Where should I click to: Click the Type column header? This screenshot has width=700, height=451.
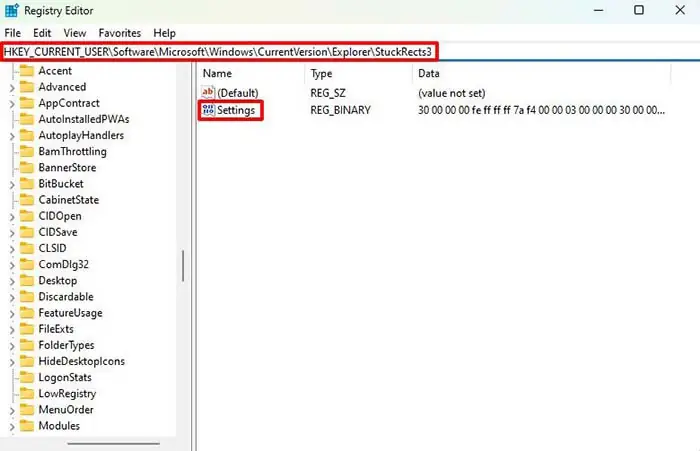321,73
